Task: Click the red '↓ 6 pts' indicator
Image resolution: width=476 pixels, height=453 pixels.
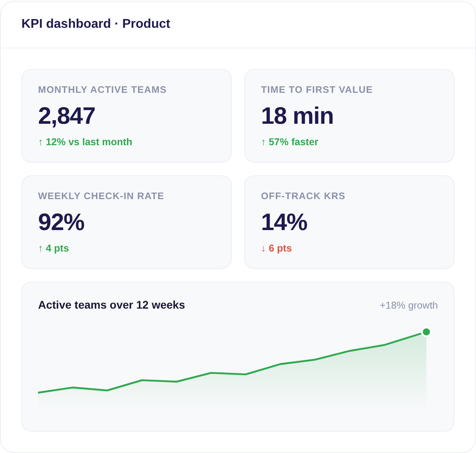Action: coord(276,248)
